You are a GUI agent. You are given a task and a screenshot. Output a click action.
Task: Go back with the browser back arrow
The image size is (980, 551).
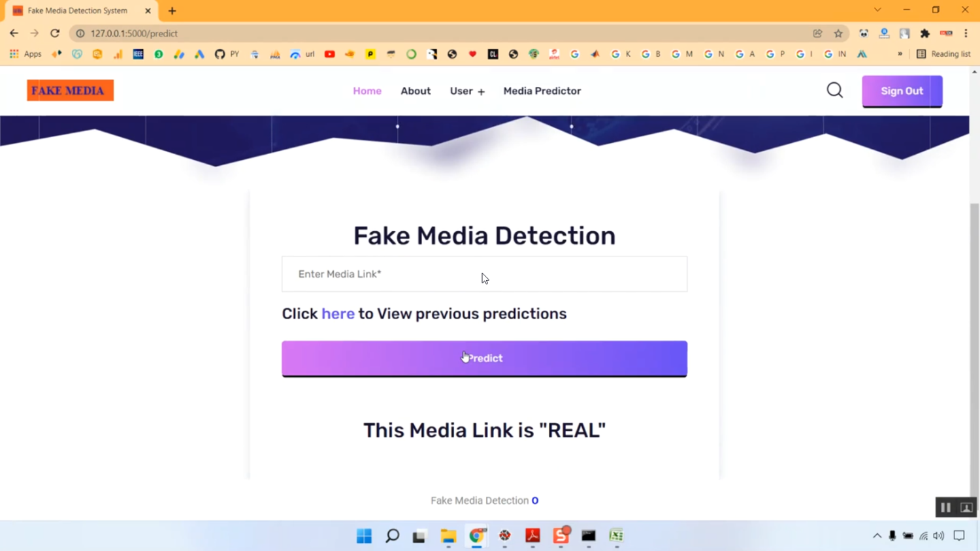(14, 33)
